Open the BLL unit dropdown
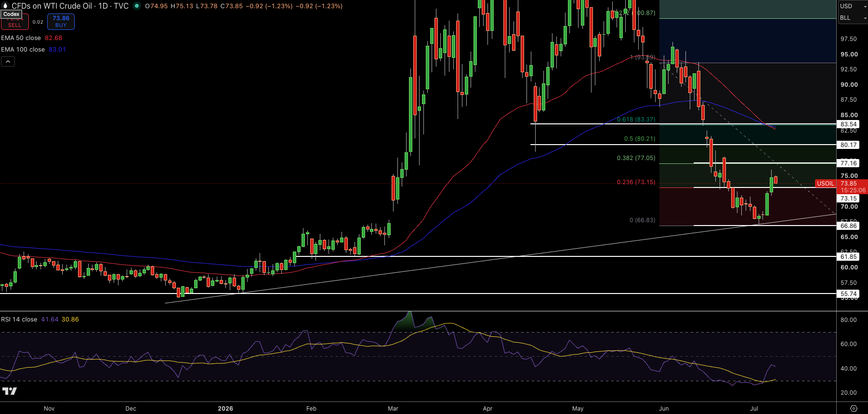Viewport: 868px width, 414px height. point(853,18)
